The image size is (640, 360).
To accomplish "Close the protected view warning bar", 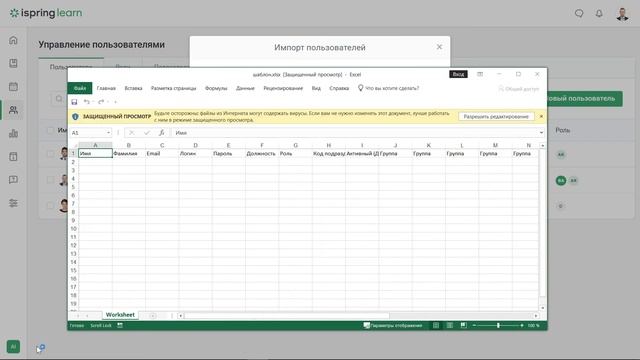I will pos(541,116).
